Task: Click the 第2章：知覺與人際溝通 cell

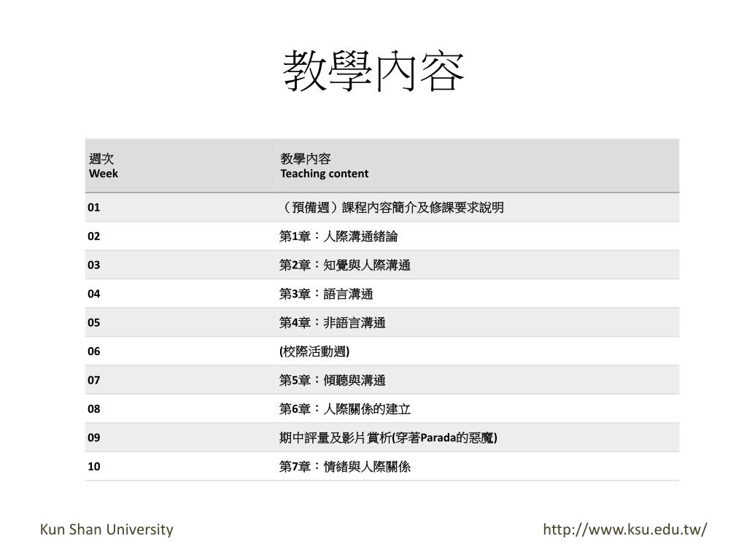Action: [x=478, y=265]
